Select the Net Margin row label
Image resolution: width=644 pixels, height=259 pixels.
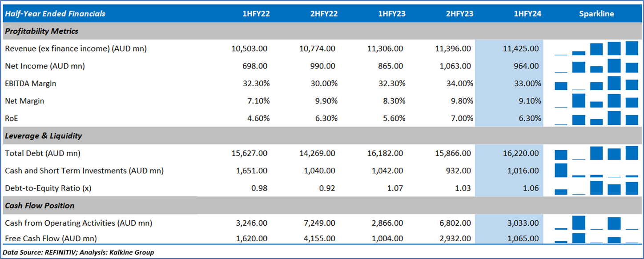(x=24, y=101)
